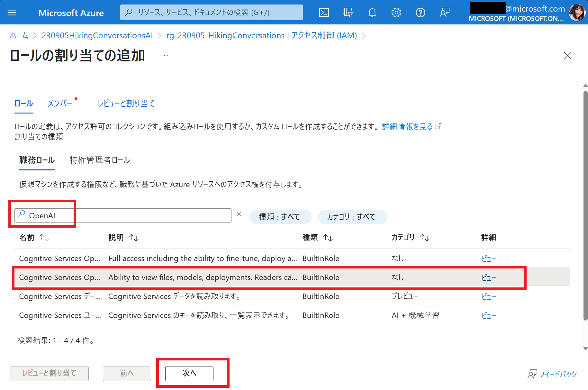Open the more options ellipsis beside the title

point(165,56)
